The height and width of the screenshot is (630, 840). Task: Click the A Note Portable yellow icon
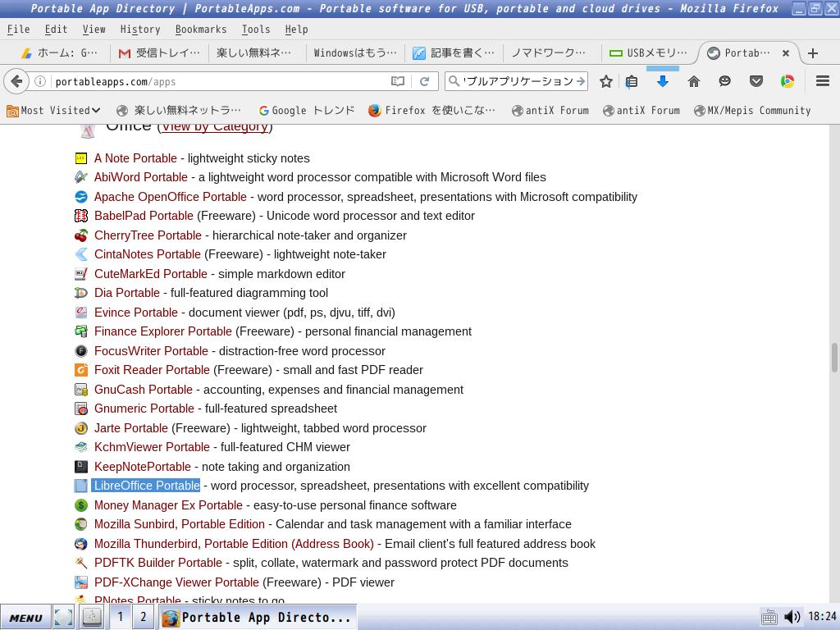[81, 158]
